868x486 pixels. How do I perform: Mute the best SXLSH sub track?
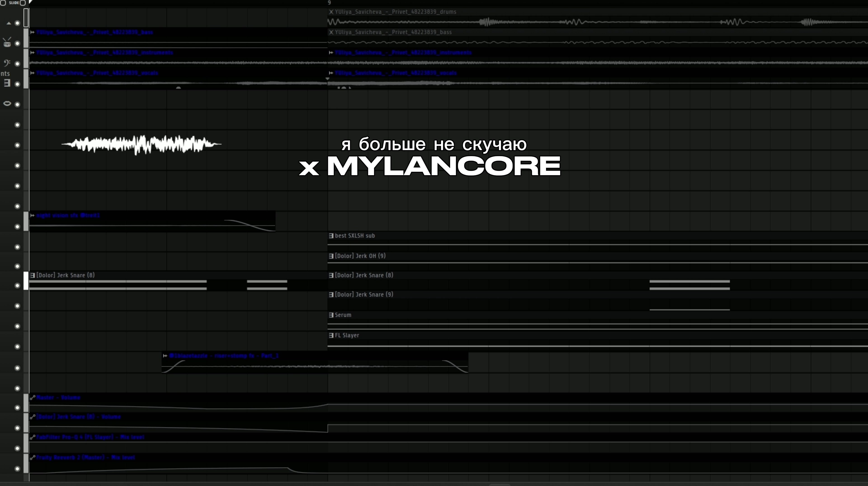coord(17,247)
